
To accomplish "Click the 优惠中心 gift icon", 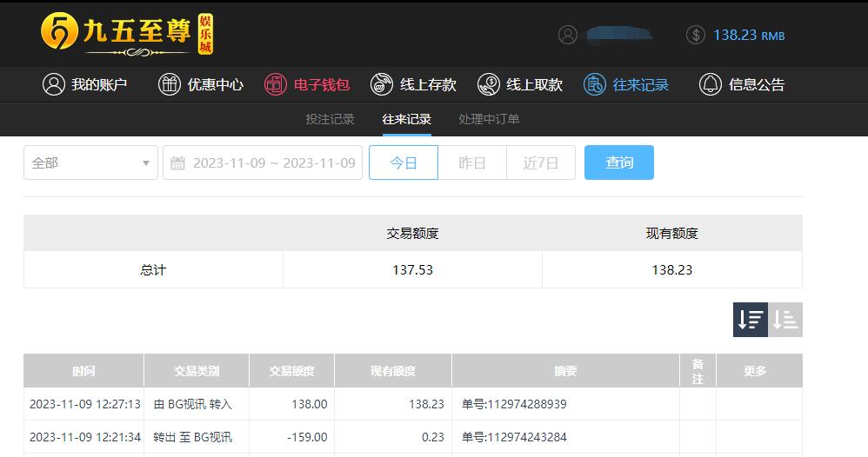I will coord(170,84).
